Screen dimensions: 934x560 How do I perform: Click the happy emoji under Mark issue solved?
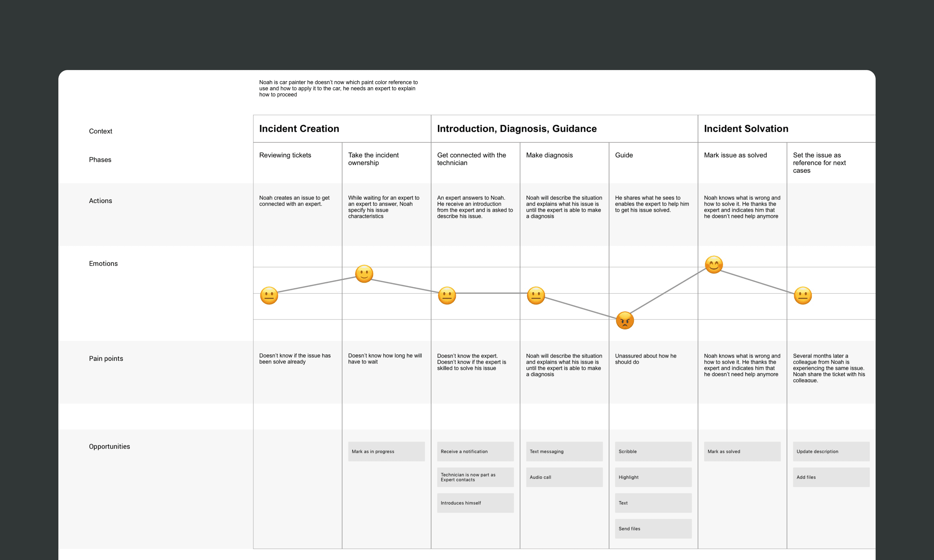pos(714,265)
